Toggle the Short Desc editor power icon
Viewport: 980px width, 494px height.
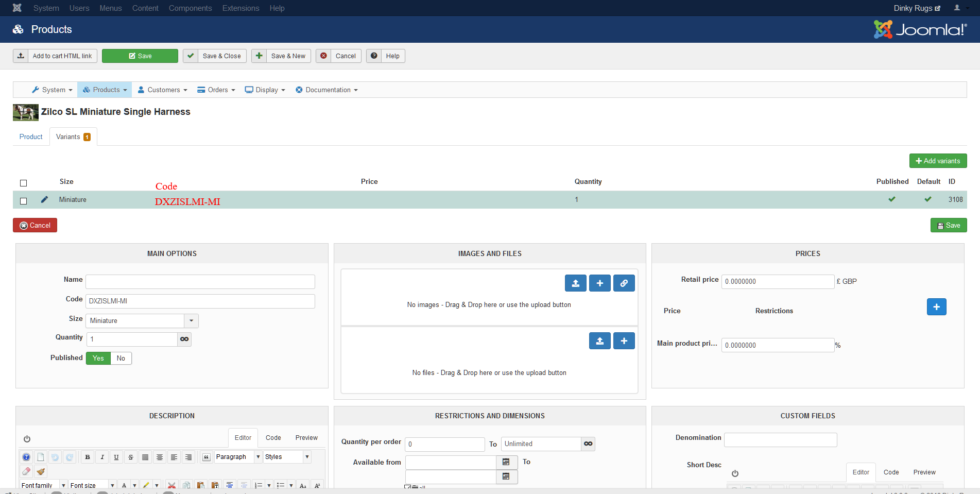(x=735, y=473)
